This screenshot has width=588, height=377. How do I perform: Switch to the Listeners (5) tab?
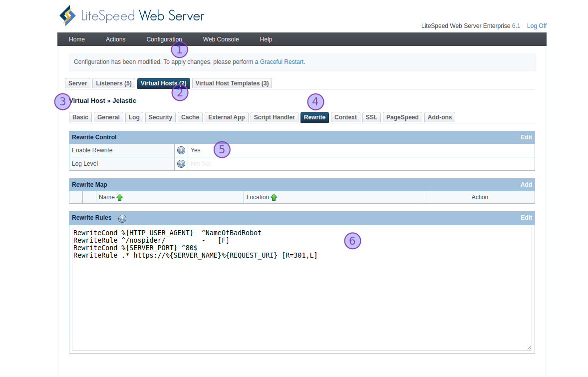(114, 83)
